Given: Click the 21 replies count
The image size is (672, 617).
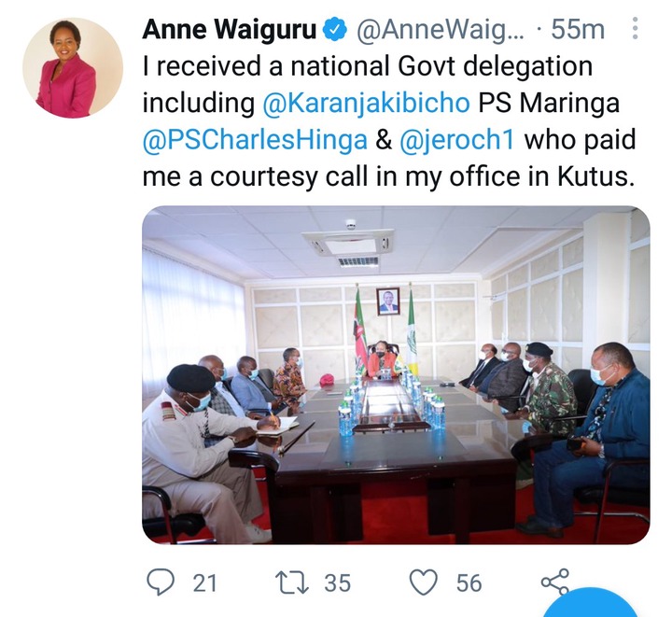Looking at the screenshot, I should click(204, 583).
